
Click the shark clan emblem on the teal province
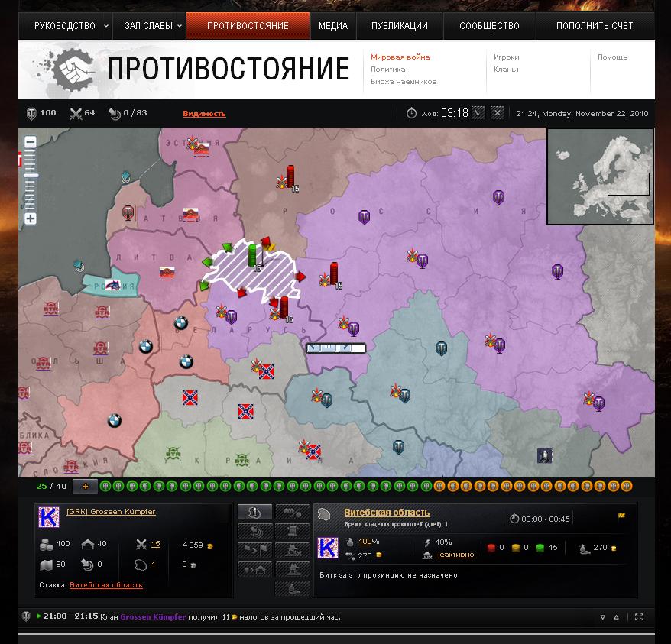pyautogui.click(x=113, y=286)
